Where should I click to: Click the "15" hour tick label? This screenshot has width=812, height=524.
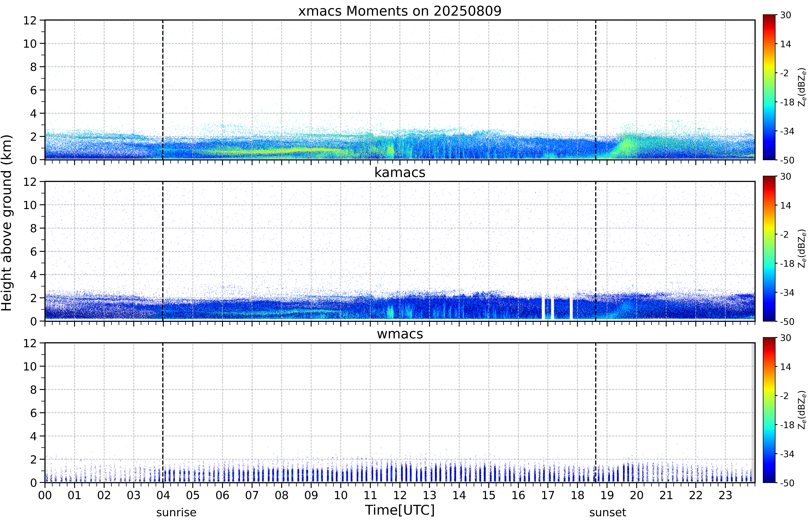coord(489,495)
